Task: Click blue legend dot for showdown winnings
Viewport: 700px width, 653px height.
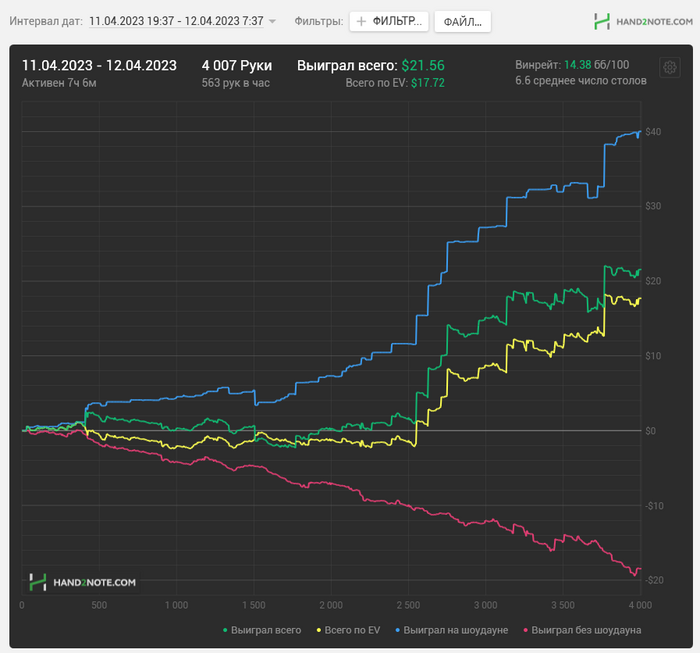Action: [x=398, y=630]
